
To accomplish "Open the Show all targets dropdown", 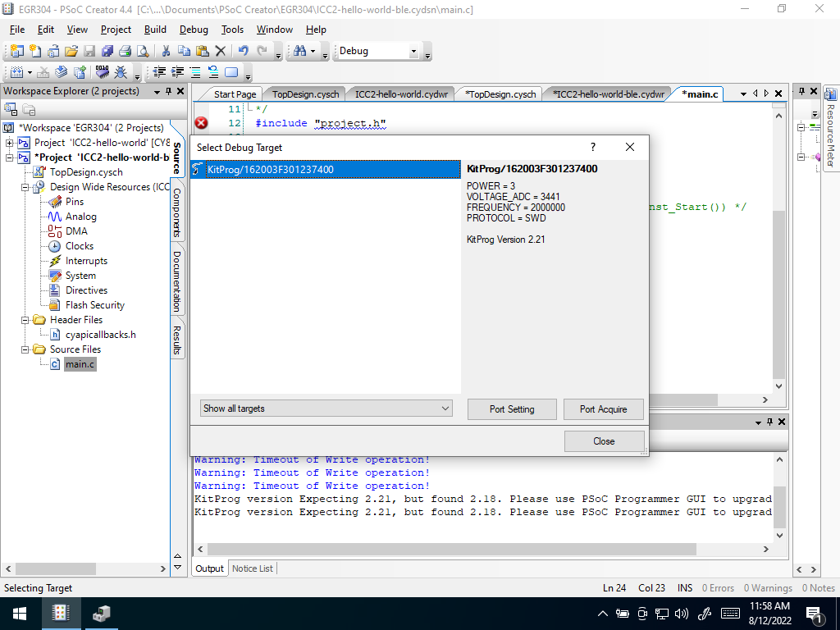I will [x=326, y=409].
